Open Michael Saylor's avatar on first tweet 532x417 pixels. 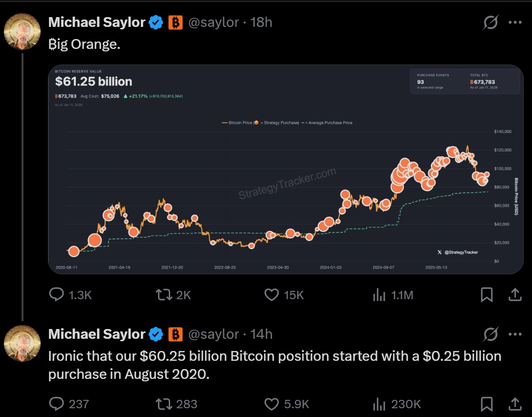[x=22, y=31]
